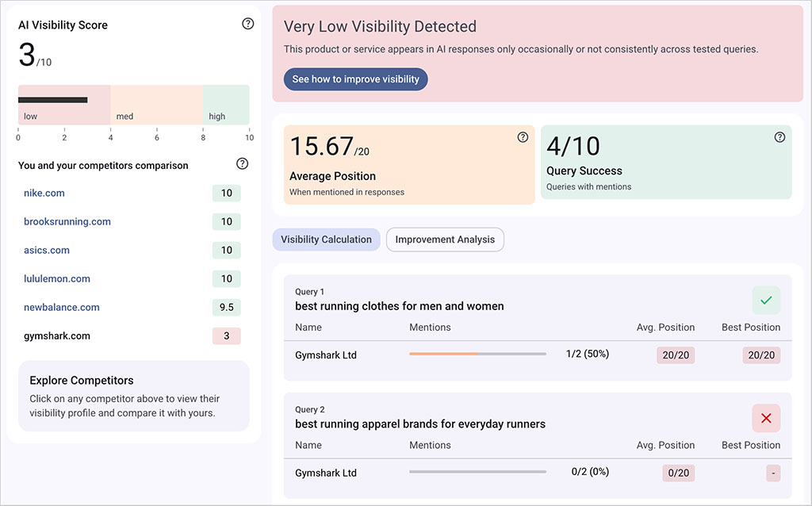This screenshot has width=812, height=506.
Task: Open nike.com competitor profile
Action: [x=44, y=194]
